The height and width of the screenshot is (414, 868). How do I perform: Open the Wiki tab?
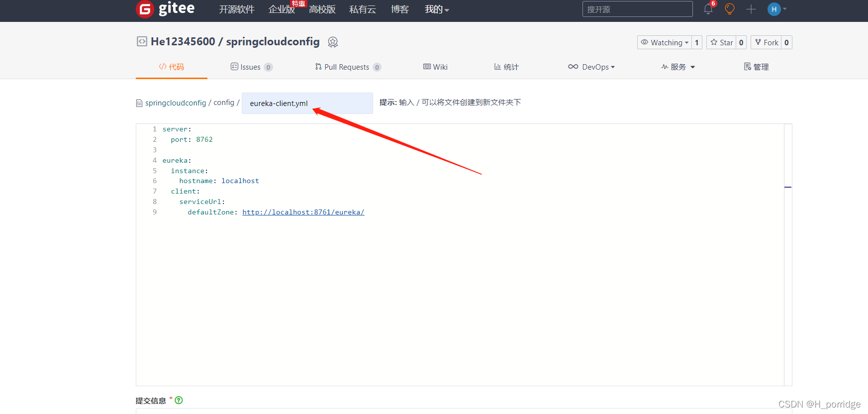coord(435,67)
